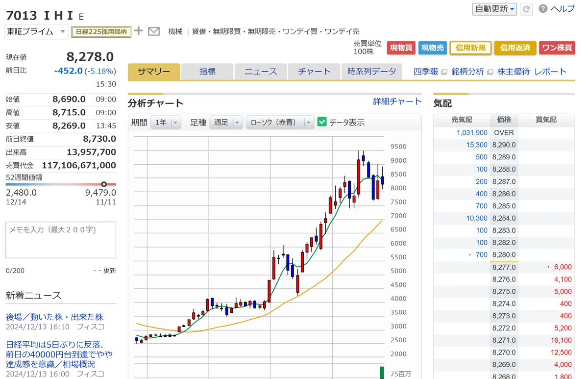Select the サマリー tab
This screenshot has height=379, width=588.
coord(154,72)
